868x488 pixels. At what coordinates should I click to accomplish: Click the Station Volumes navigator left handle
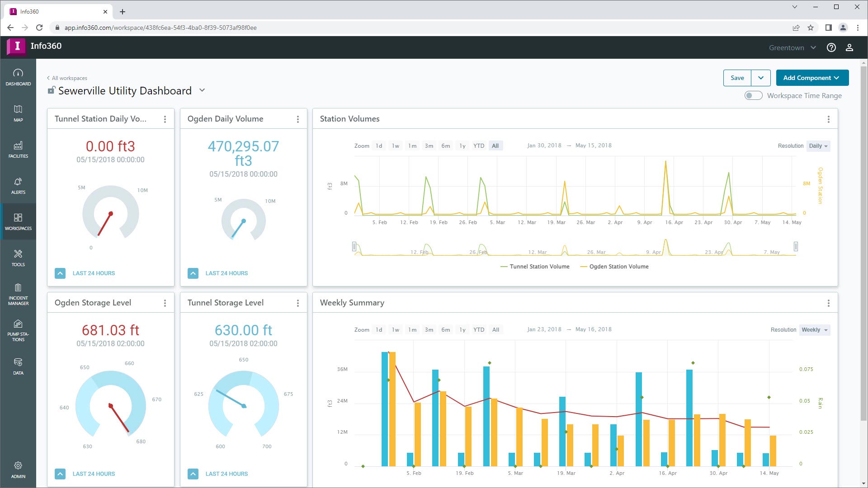click(354, 247)
